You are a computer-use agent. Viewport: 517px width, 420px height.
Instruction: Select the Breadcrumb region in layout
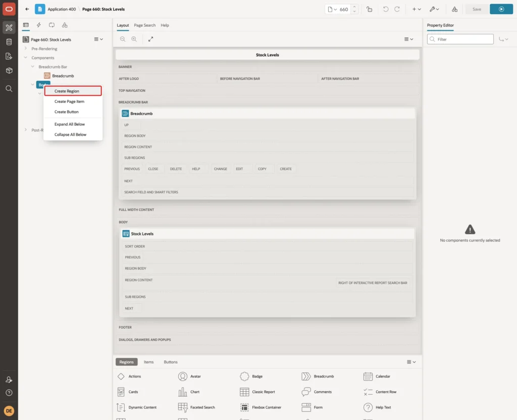coord(267,114)
